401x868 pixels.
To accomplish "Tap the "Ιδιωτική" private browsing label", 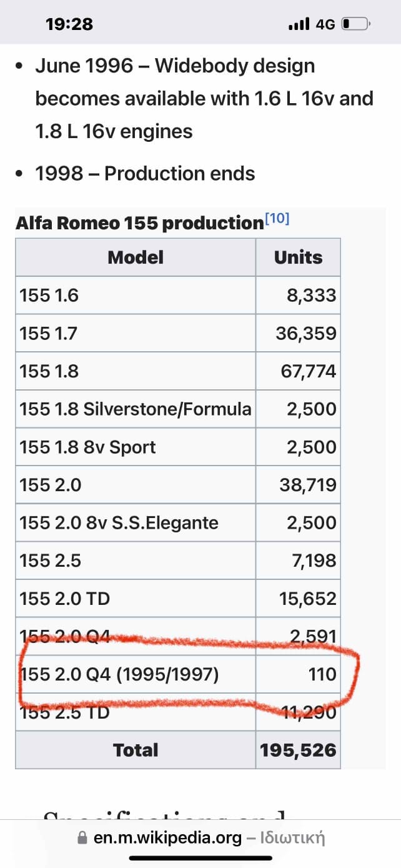I will (294, 838).
